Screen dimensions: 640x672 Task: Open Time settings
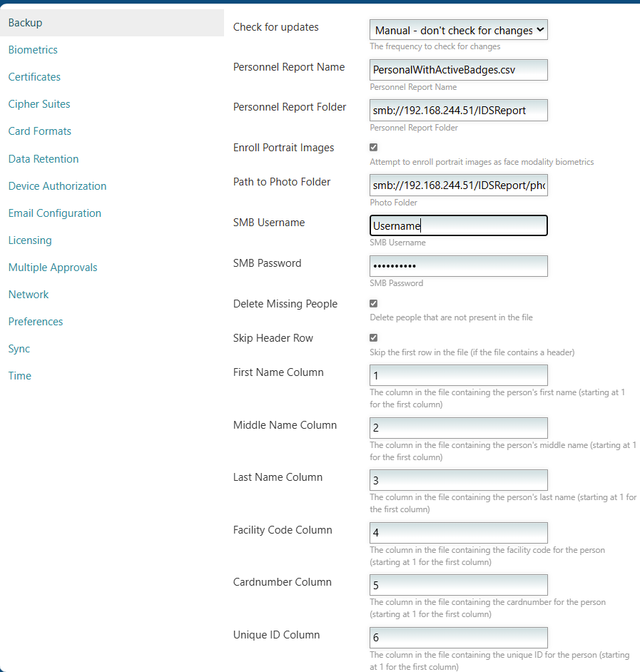coord(20,376)
